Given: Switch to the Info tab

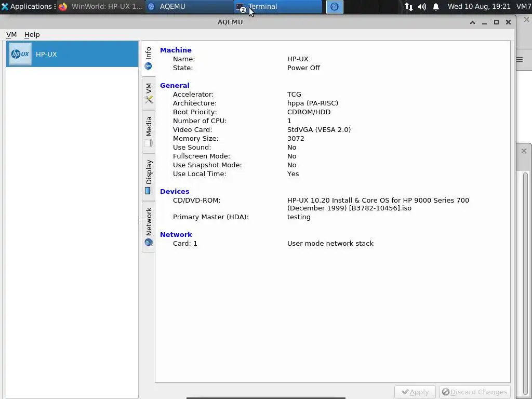Looking at the screenshot, I should pos(148,58).
